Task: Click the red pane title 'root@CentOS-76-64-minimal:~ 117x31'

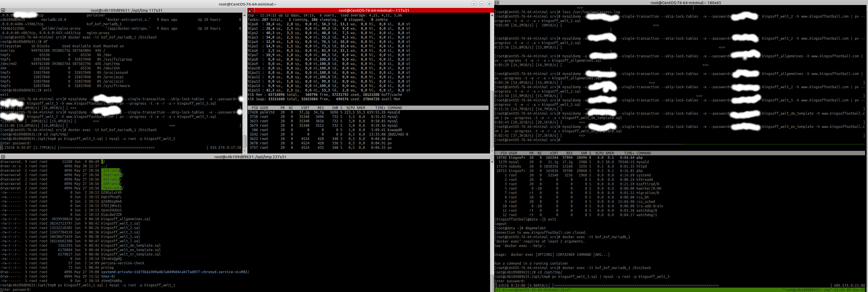Action: click(374, 11)
